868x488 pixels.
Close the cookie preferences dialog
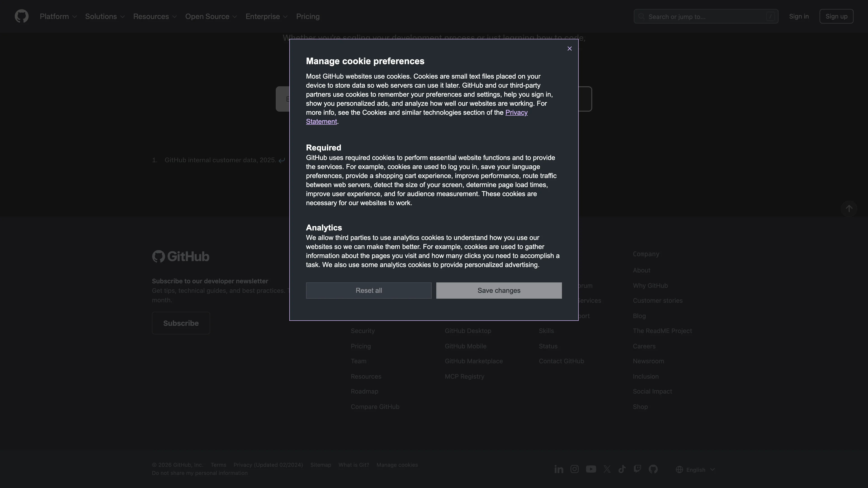[x=569, y=49]
